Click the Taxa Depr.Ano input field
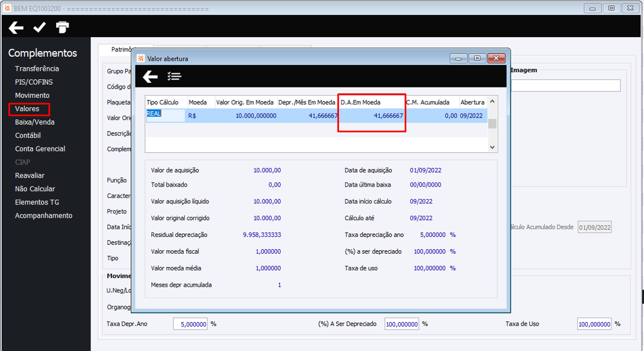Screen dimensions: 644x351 pos(190,324)
